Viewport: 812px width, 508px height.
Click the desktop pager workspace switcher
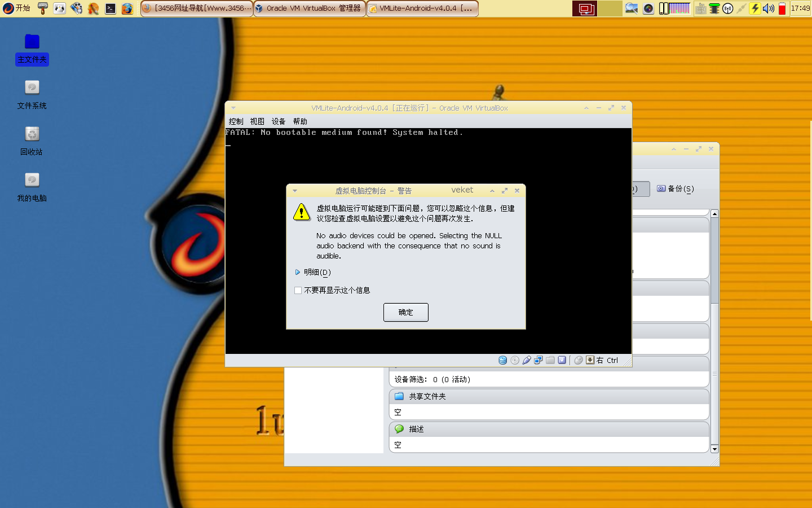pyautogui.click(x=597, y=8)
